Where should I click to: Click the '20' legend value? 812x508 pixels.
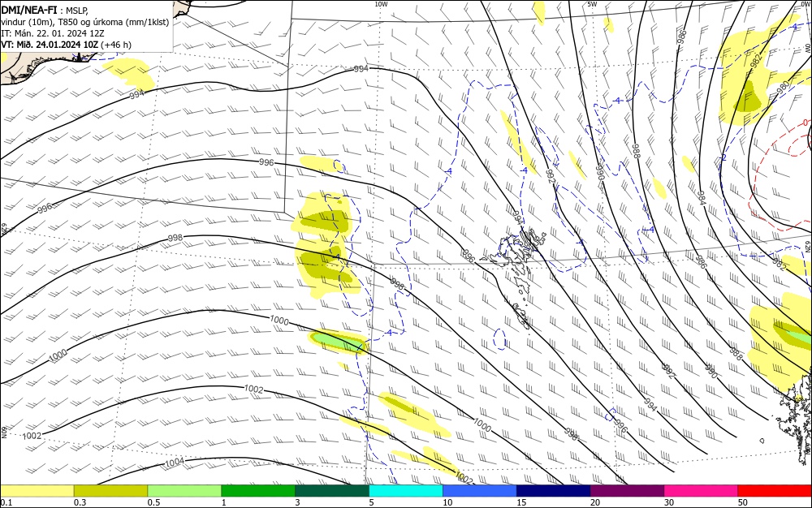coord(595,502)
